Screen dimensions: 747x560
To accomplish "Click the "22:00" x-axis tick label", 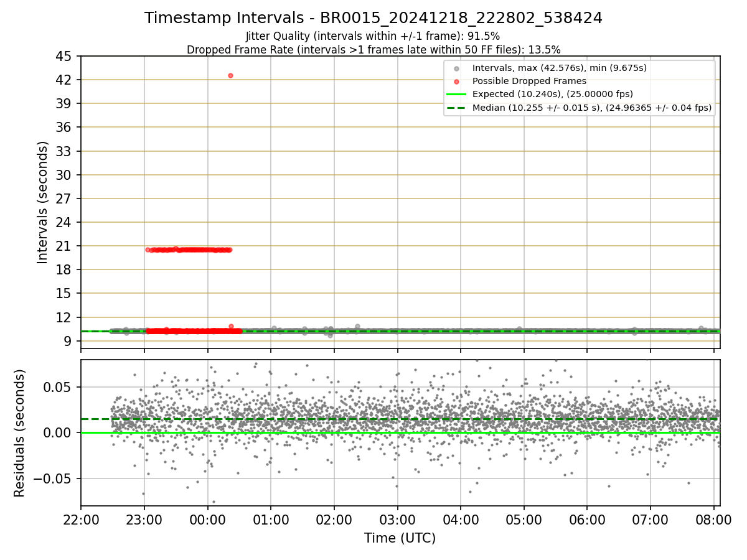I will pyautogui.click(x=81, y=519).
